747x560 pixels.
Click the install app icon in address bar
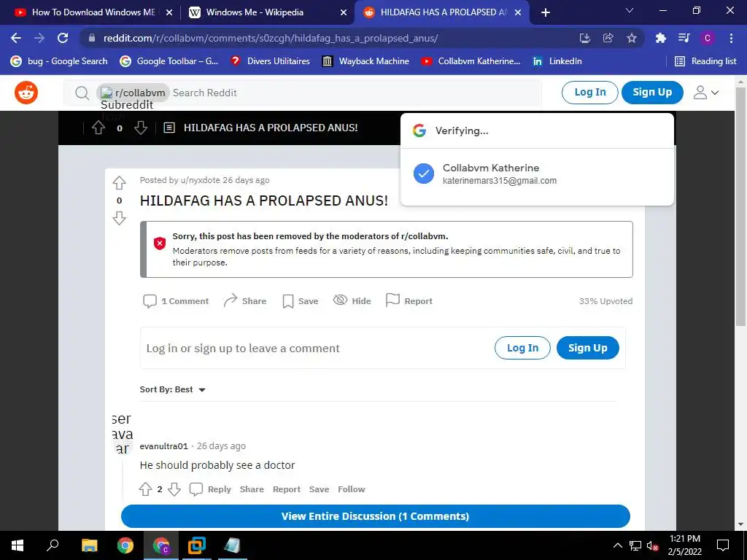coord(585,38)
